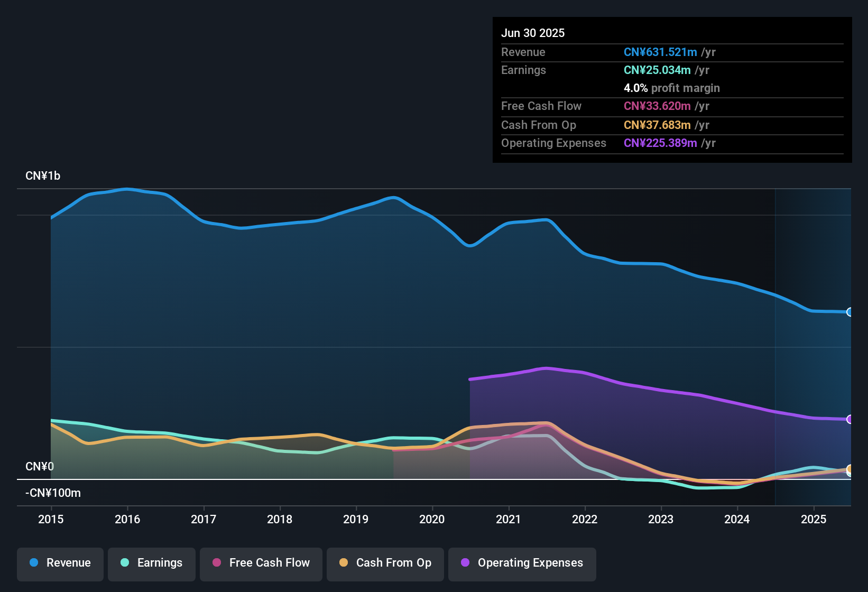Click the blue Revenue legend dot
Screen dimensions: 868x592
click(x=34, y=563)
